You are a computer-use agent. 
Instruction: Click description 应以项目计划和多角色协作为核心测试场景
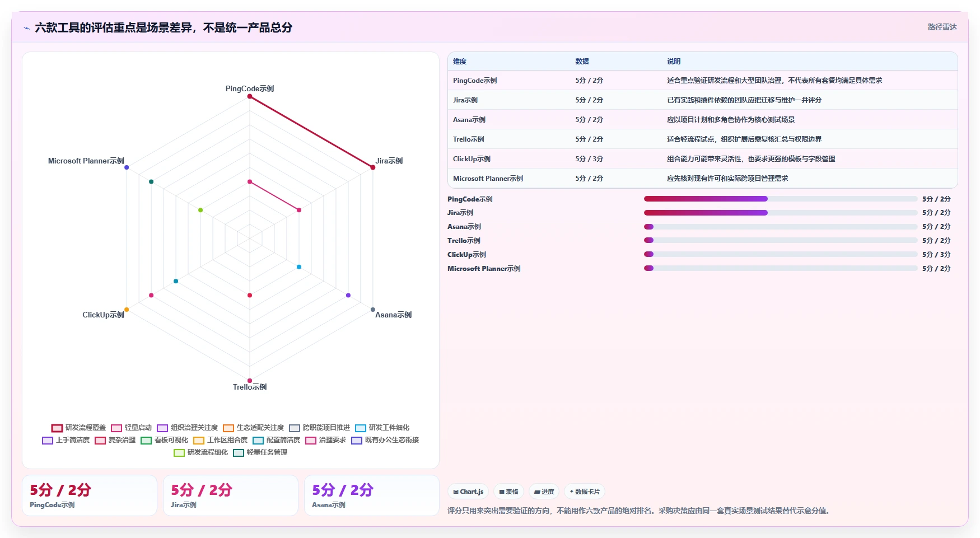click(x=731, y=120)
